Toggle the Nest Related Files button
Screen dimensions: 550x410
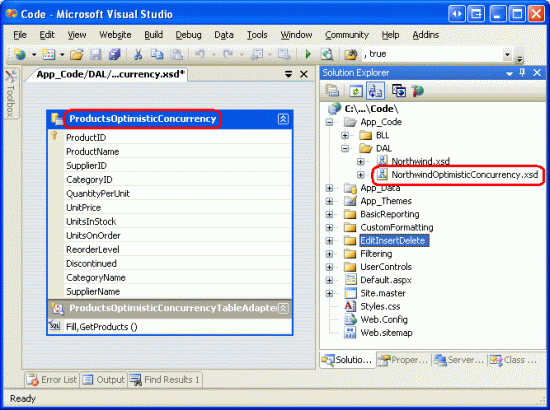point(375,91)
